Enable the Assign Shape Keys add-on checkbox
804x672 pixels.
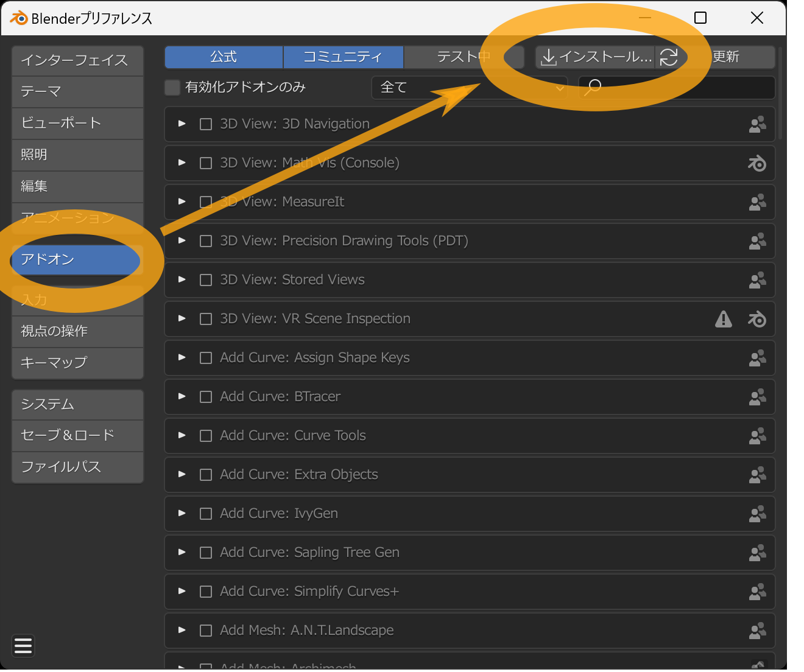[x=206, y=358]
